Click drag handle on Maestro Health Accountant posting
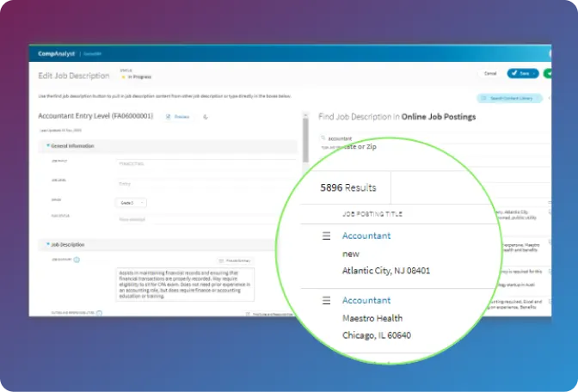 pos(326,300)
